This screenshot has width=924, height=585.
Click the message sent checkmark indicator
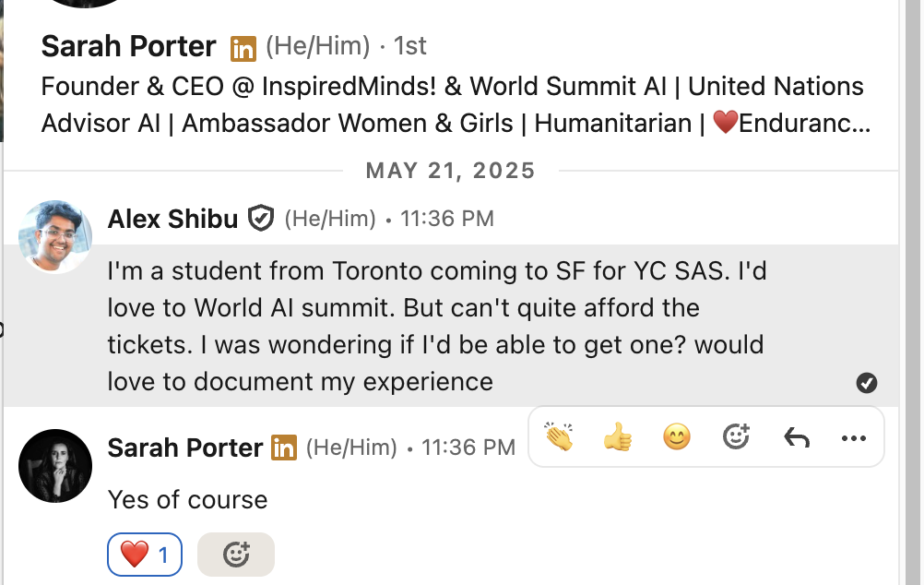click(866, 383)
